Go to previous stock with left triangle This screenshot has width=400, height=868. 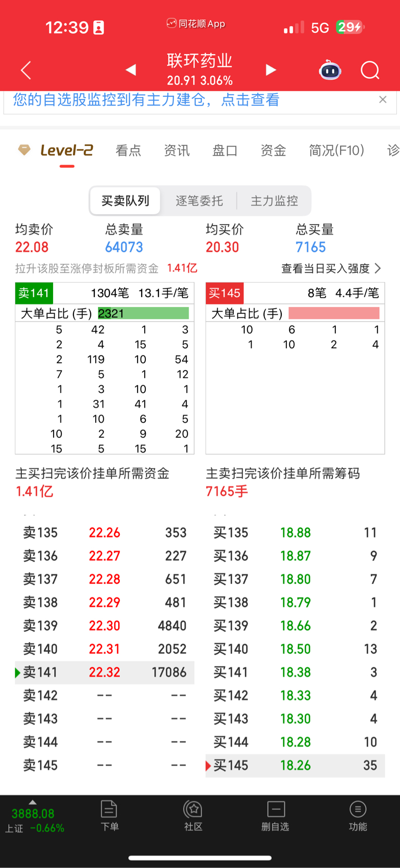[131, 70]
